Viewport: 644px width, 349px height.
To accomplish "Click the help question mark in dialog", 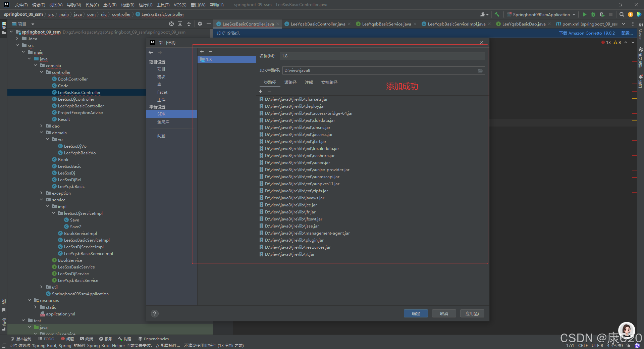I will click(154, 313).
